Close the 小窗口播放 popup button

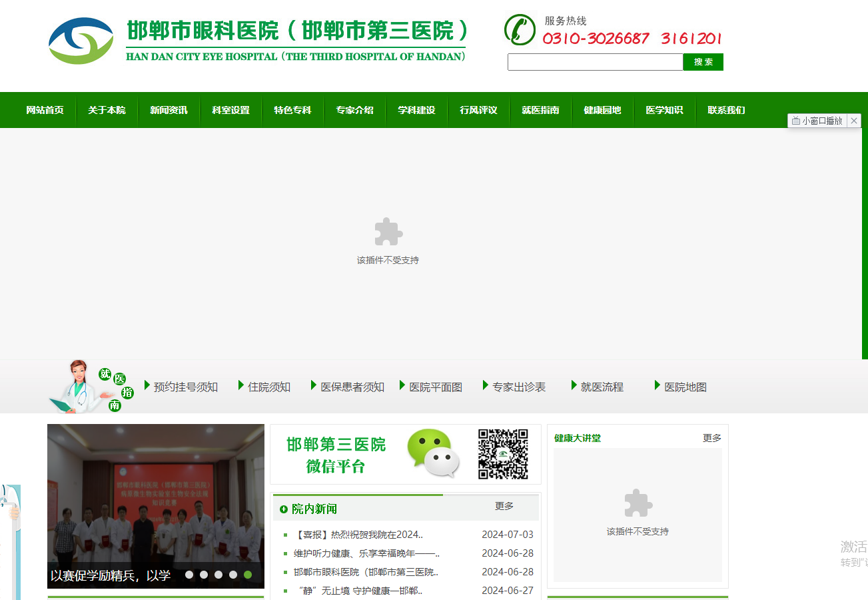854,121
